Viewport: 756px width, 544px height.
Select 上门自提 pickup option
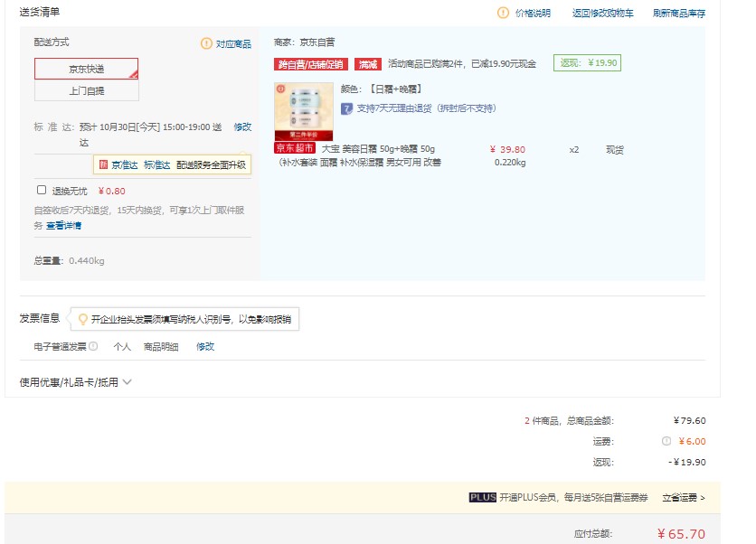(86, 90)
